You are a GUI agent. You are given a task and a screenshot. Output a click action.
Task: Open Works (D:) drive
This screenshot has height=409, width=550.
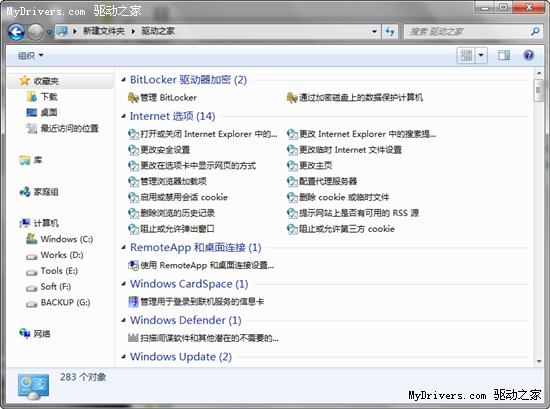pyautogui.click(x=55, y=255)
